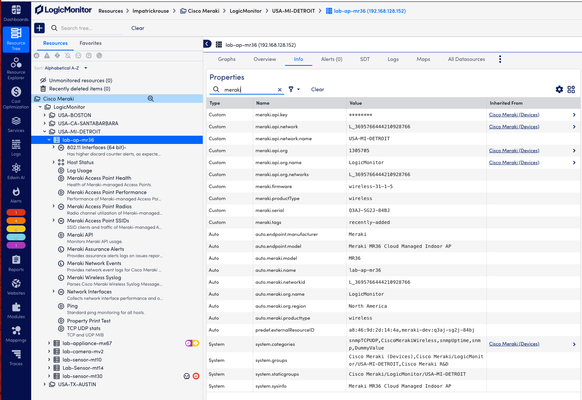Screen dimensions: 582x400
Task: Click the red critical alerts count pill
Action: [16, 212]
